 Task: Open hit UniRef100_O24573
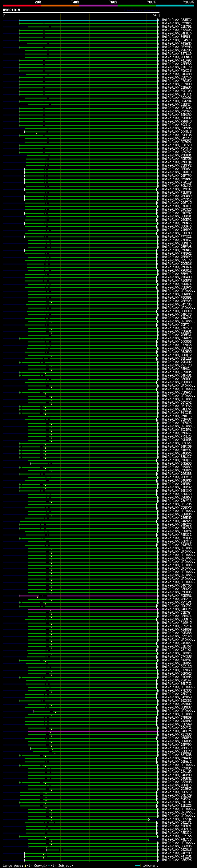click(x=176, y=40)
